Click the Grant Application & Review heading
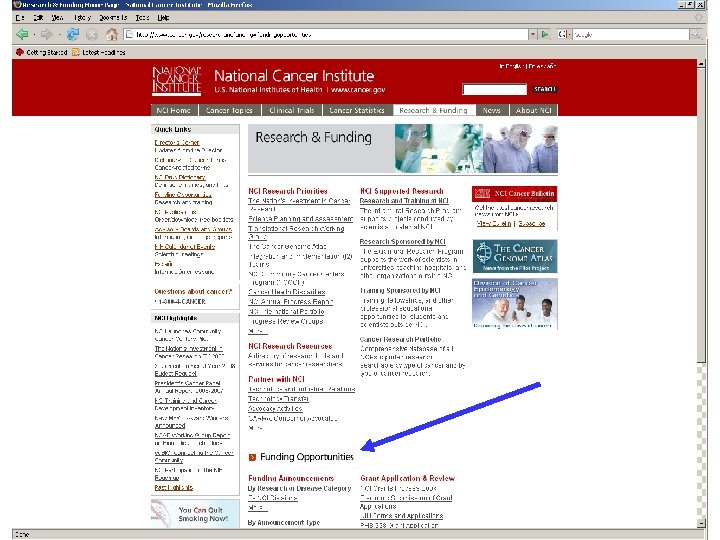720x540 pixels. [x=407, y=478]
